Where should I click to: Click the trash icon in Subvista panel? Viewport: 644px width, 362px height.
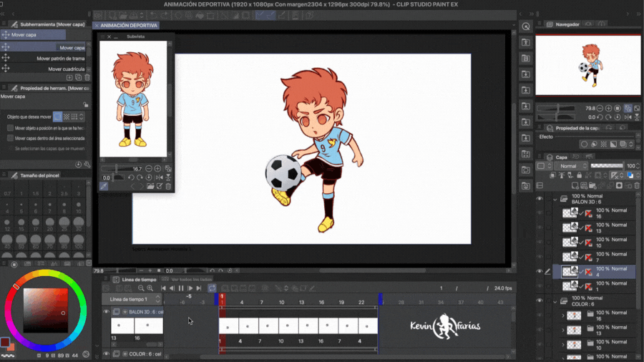pos(168,186)
